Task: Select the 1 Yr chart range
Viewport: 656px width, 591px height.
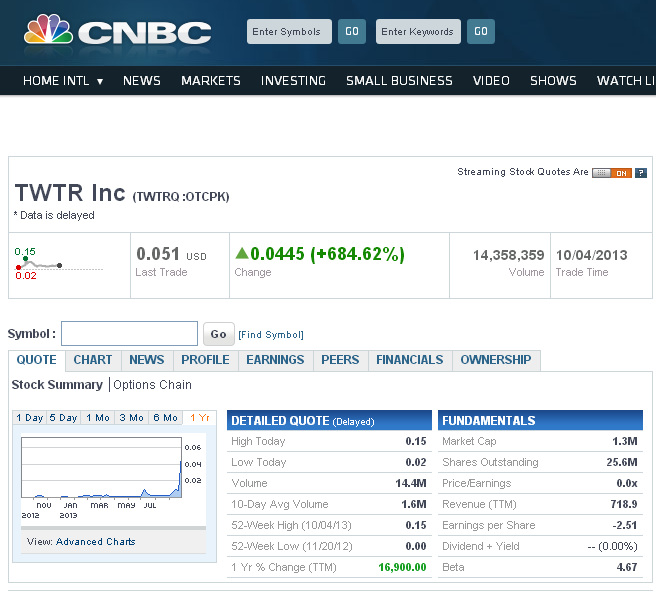Action: [200, 417]
